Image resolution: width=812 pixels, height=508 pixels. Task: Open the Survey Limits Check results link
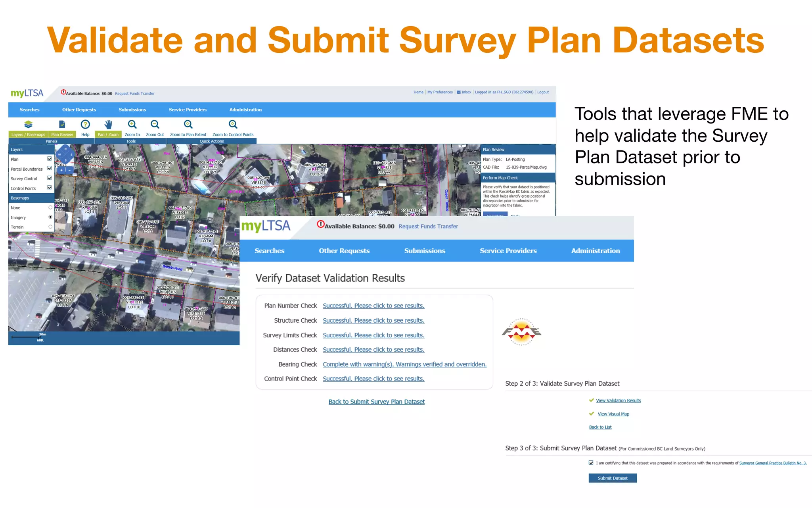pyautogui.click(x=373, y=335)
